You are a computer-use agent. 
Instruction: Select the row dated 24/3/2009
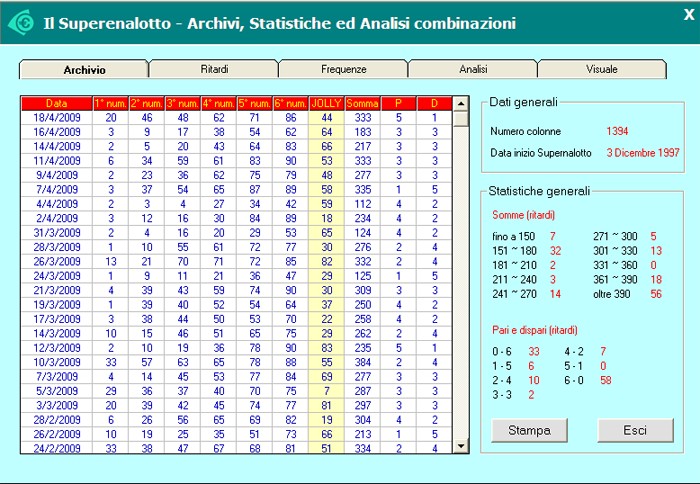(237, 276)
